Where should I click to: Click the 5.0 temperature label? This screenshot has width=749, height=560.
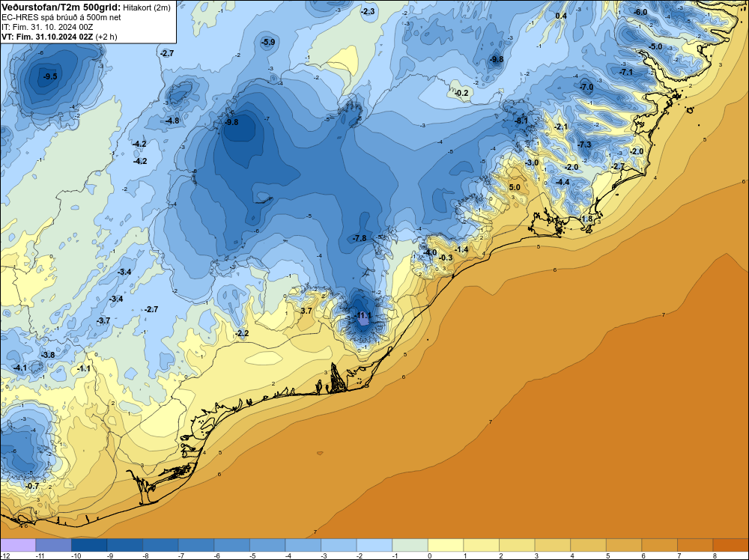(515, 187)
